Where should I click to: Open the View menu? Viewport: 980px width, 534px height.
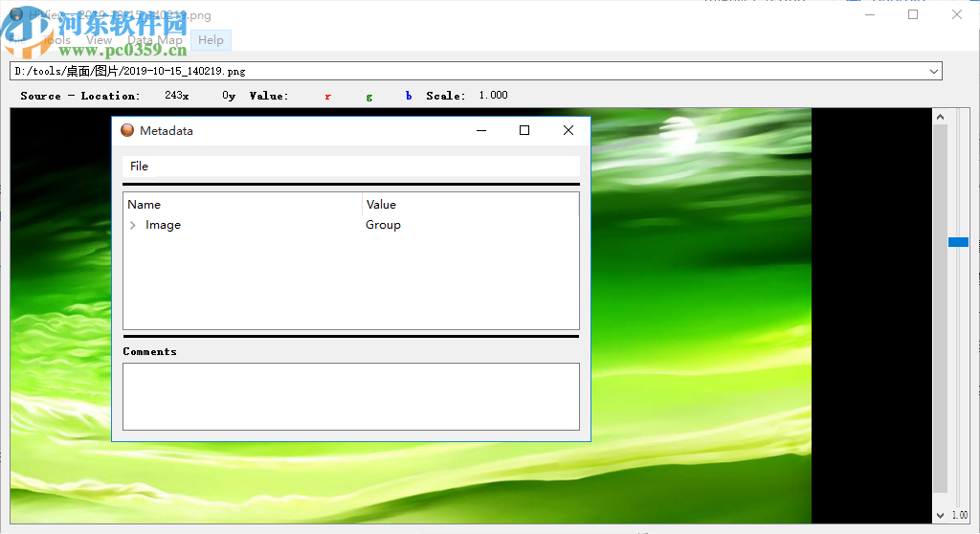[99, 40]
